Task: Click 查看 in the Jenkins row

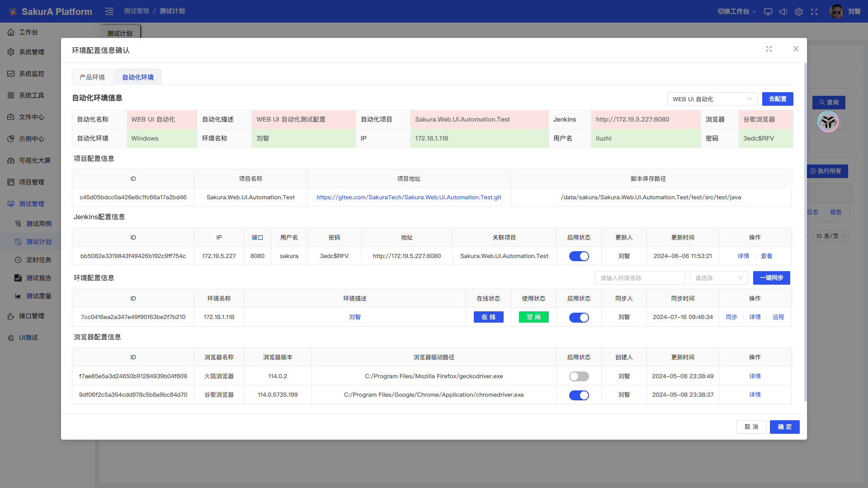Action: (766, 256)
